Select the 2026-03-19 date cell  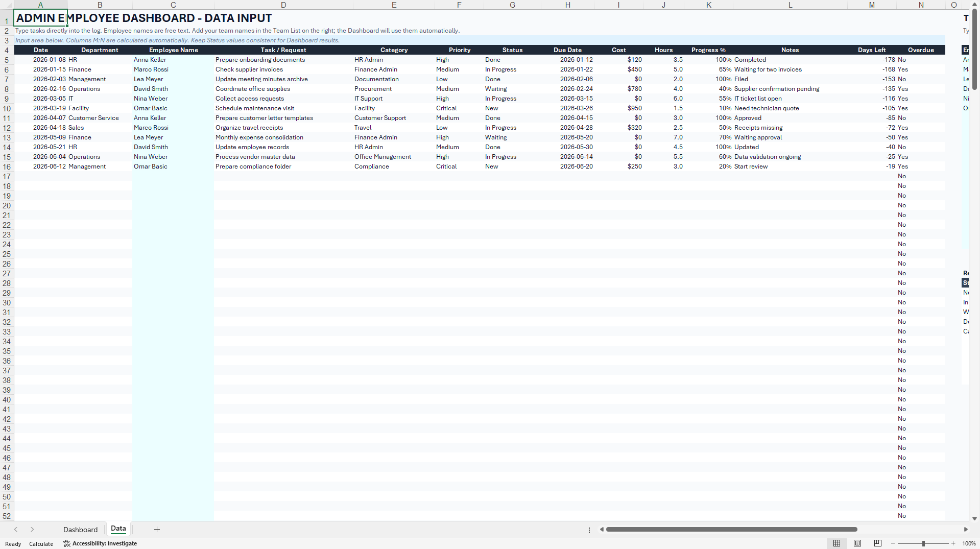click(40, 108)
